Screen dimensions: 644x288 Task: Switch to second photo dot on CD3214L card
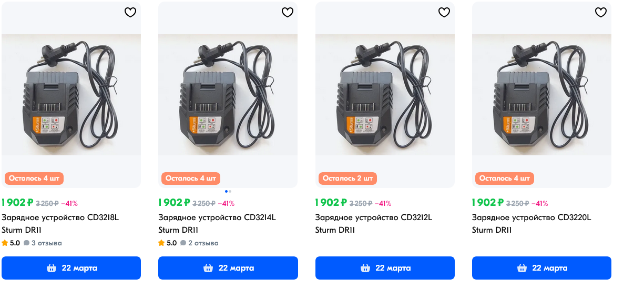tap(230, 191)
